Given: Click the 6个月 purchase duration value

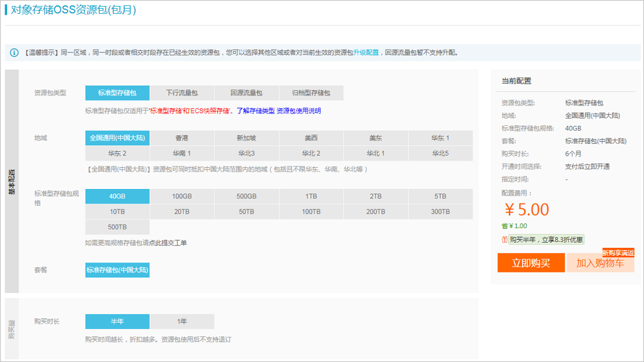Looking at the screenshot, I should pyautogui.click(x=573, y=154).
